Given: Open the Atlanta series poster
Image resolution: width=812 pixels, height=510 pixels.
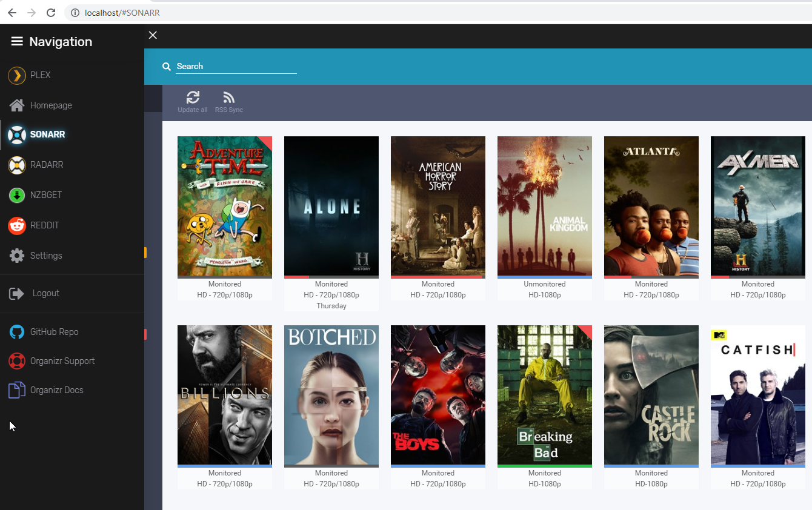Looking at the screenshot, I should coord(651,207).
